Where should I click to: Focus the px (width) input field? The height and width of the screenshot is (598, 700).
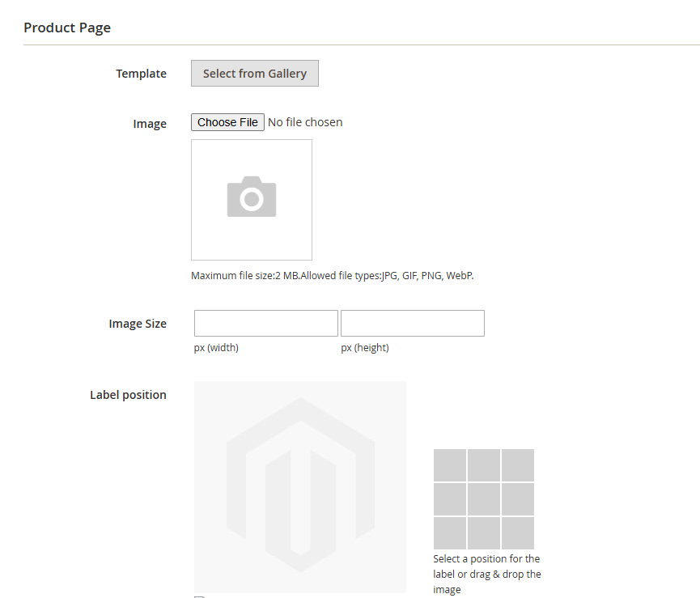[x=266, y=323]
